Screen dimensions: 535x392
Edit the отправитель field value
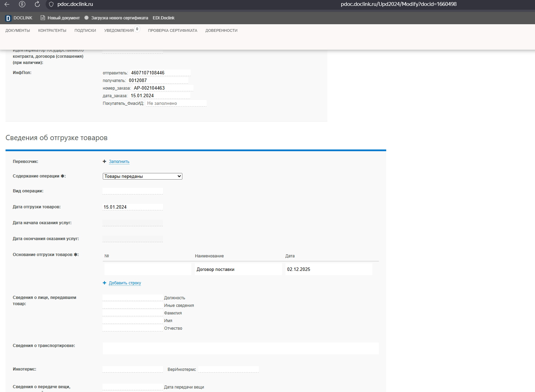coord(160,73)
